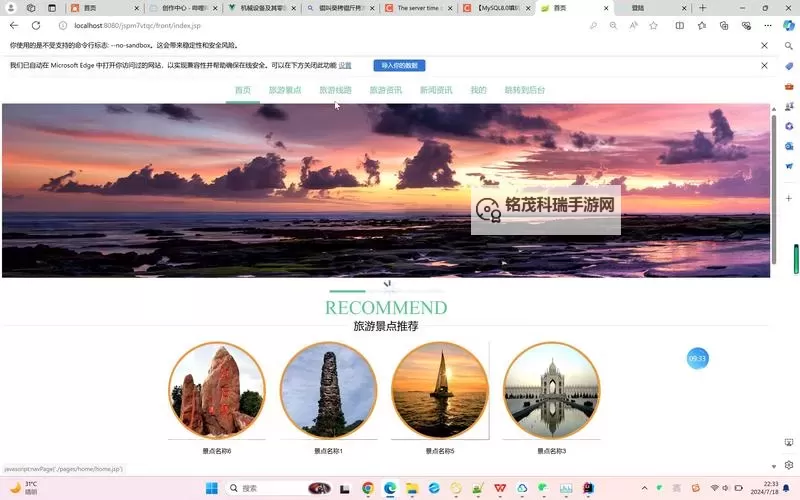This screenshot has width=800, height=500.
Task: Open split screen icon in Edge toolbar
Action: [680, 26]
